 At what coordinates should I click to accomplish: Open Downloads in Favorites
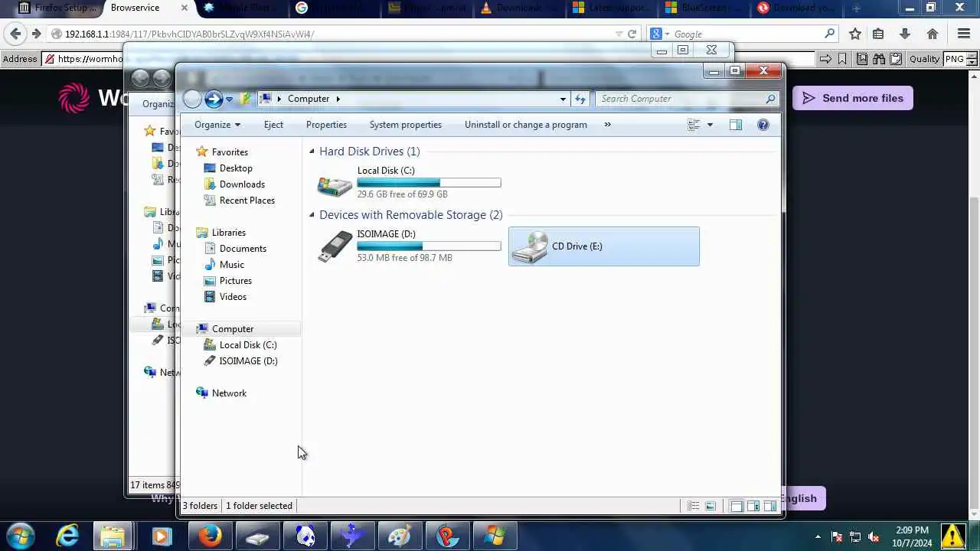click(x=242, y=184)
